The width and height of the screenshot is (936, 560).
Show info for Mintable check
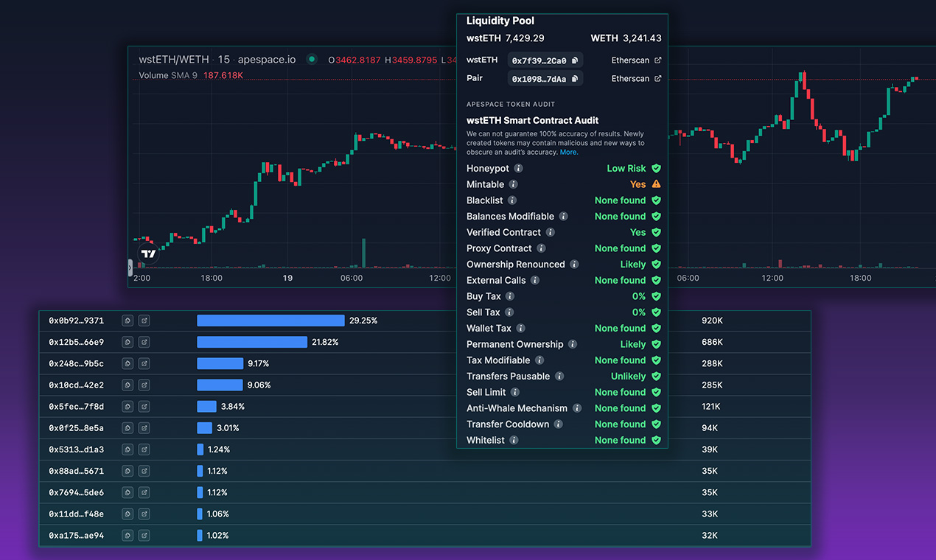[514, 184]
